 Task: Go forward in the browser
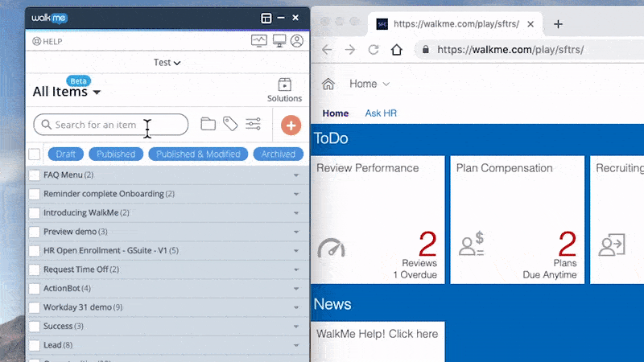coord(350,50)
